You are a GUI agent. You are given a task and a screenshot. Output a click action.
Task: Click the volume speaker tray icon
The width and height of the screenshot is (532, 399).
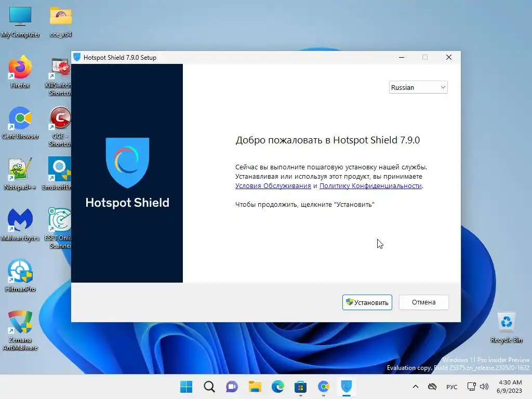click(484, 387)
